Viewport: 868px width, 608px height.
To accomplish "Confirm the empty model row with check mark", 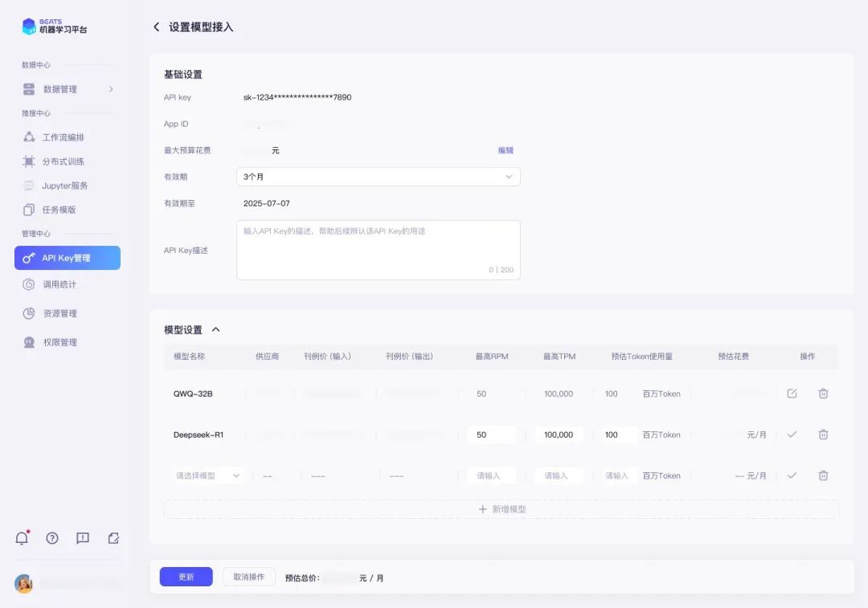I will (x=792, y=475).
